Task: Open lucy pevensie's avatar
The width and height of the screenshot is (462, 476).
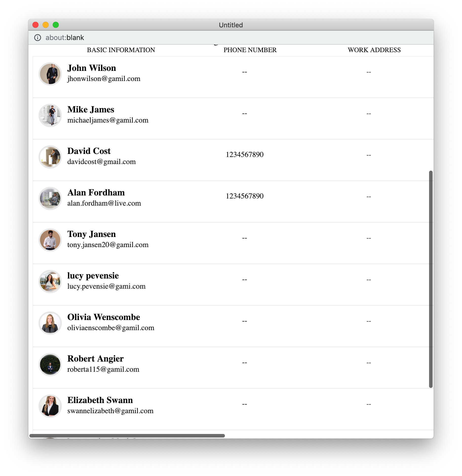Action: 50,282
